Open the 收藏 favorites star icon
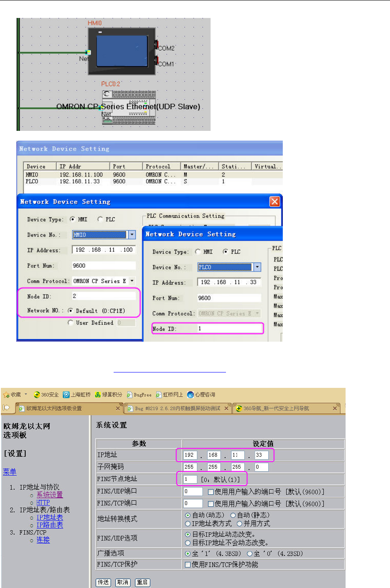 6,395
